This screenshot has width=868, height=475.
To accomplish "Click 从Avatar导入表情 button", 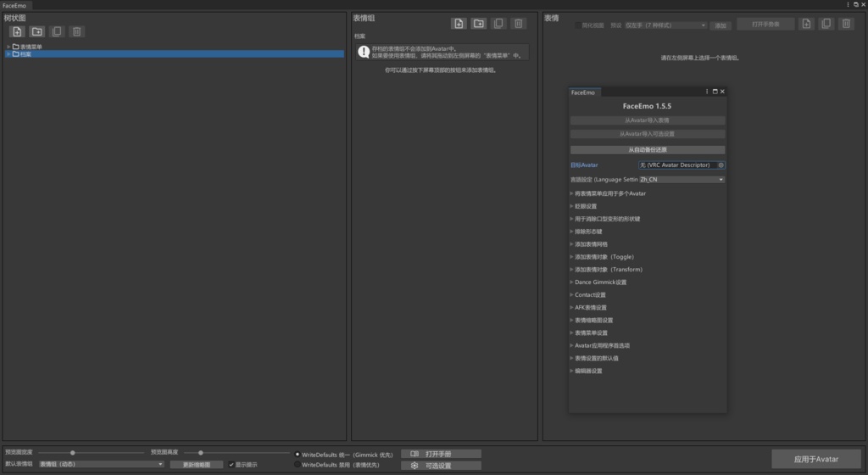I will (x=648, y=120).
